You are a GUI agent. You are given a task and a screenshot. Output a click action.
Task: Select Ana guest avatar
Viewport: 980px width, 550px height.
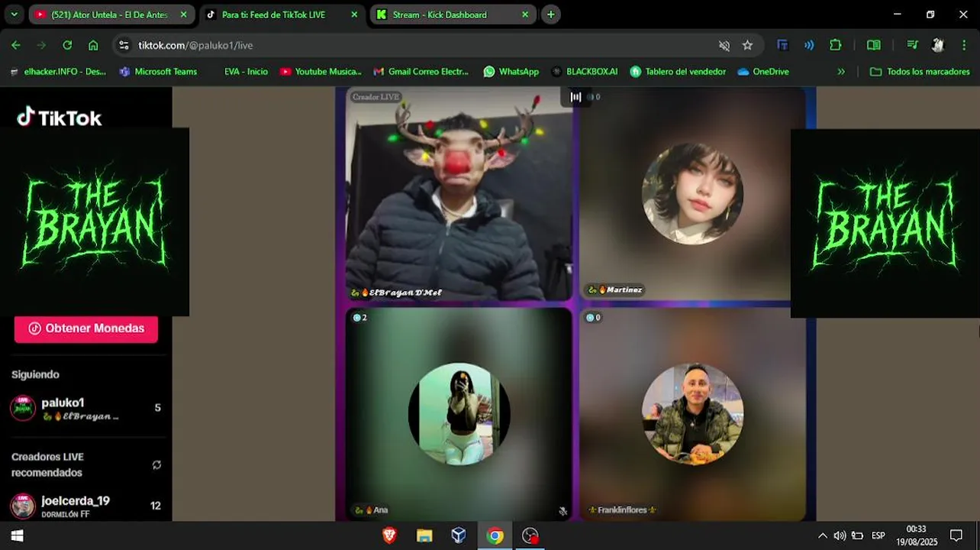tap(459, 414)
